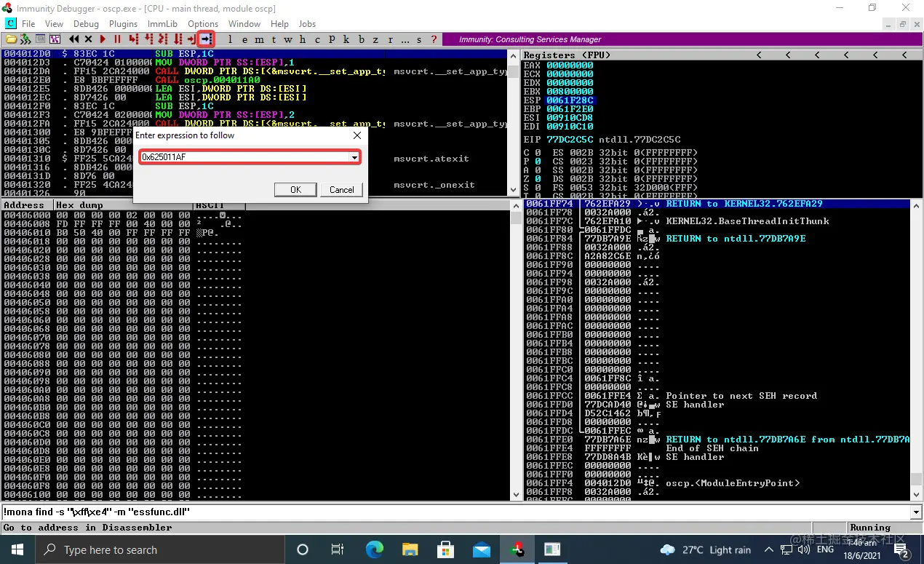This screenshot has height=564, width=924.
Task: Click the Hex dump column header
Action: [x=124, y=205]
